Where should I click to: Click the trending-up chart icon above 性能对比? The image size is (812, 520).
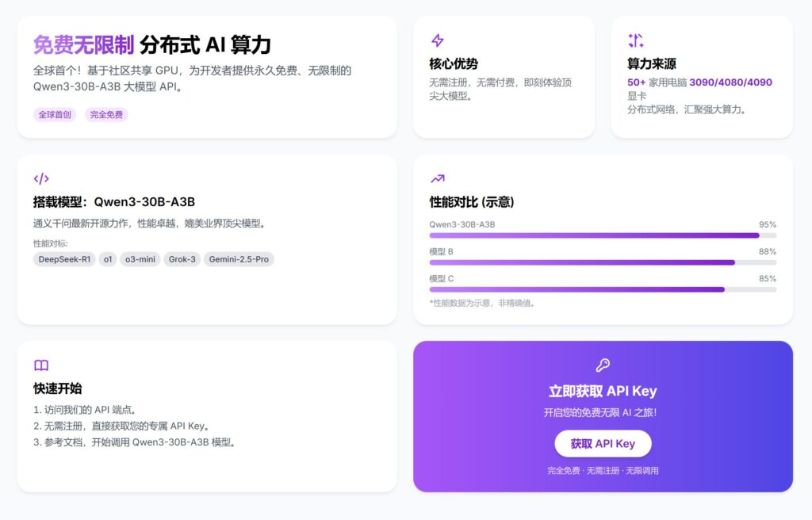tap(438, 178)
